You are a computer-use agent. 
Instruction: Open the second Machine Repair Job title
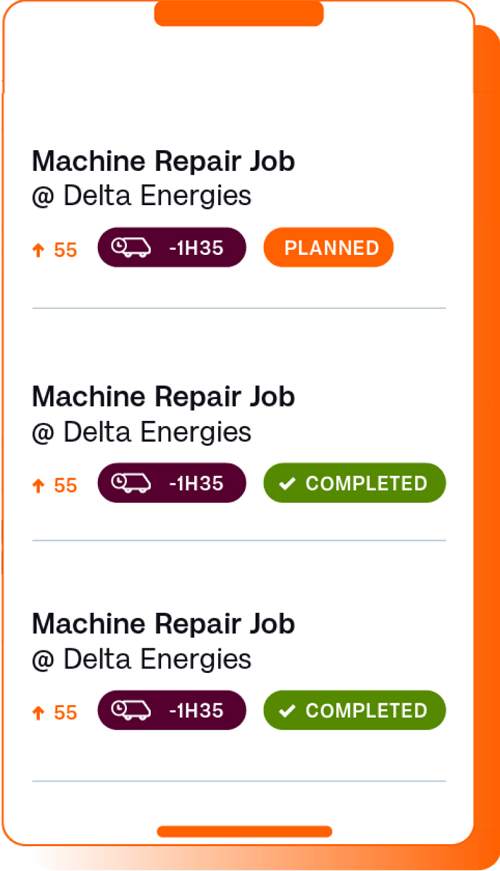(x=163, y=397)
